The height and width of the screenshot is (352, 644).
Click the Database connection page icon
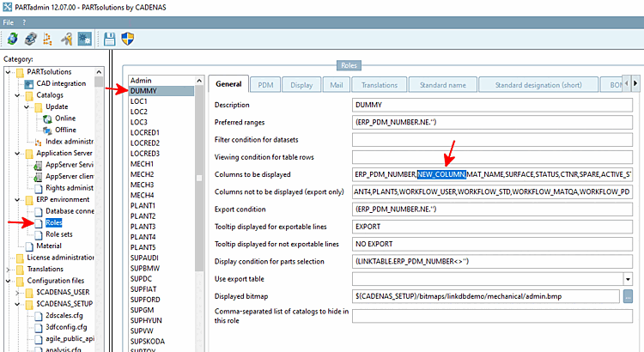pos(39,211)
